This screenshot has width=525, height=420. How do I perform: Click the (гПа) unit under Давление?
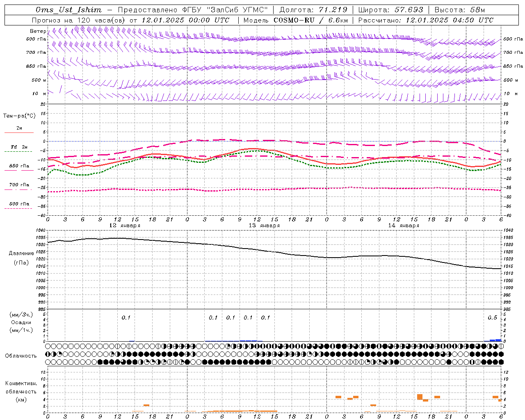tap(21, 262)
